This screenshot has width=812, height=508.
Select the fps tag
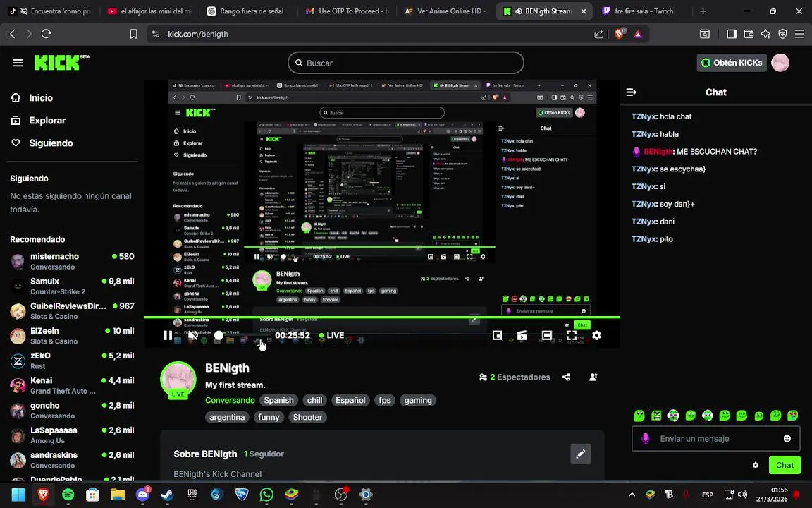[385, 400]
